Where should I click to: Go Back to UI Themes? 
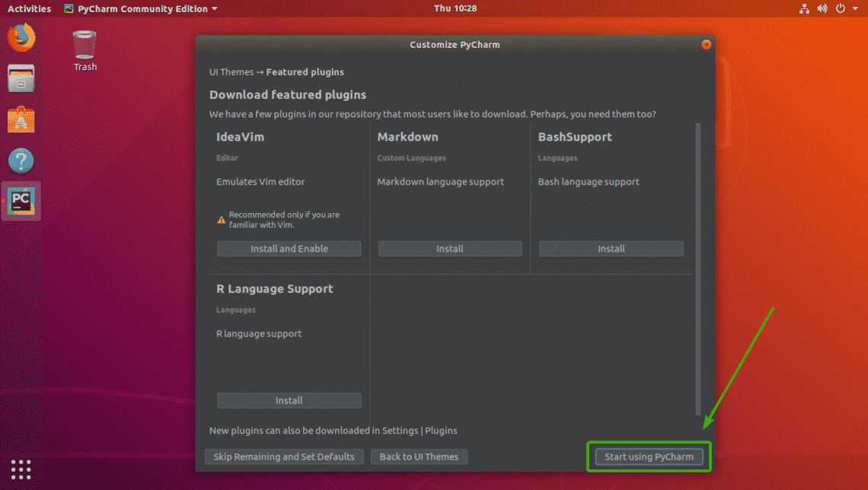(419, 457)
